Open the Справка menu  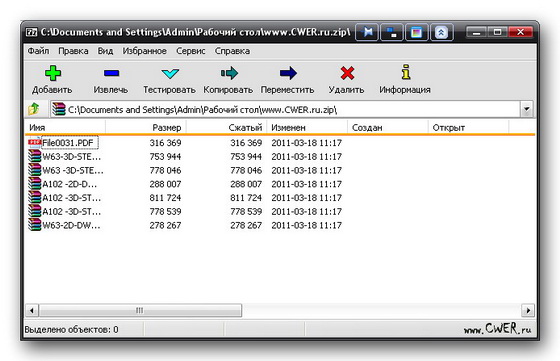pos(232,51)
